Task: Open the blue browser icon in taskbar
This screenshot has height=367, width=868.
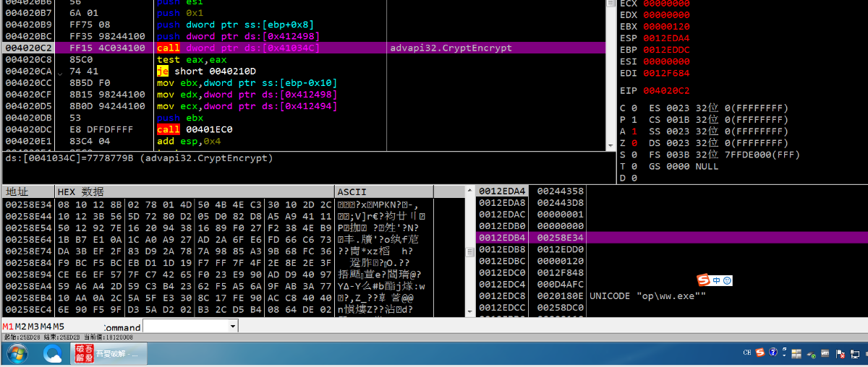Action: (x=53, y=354)
